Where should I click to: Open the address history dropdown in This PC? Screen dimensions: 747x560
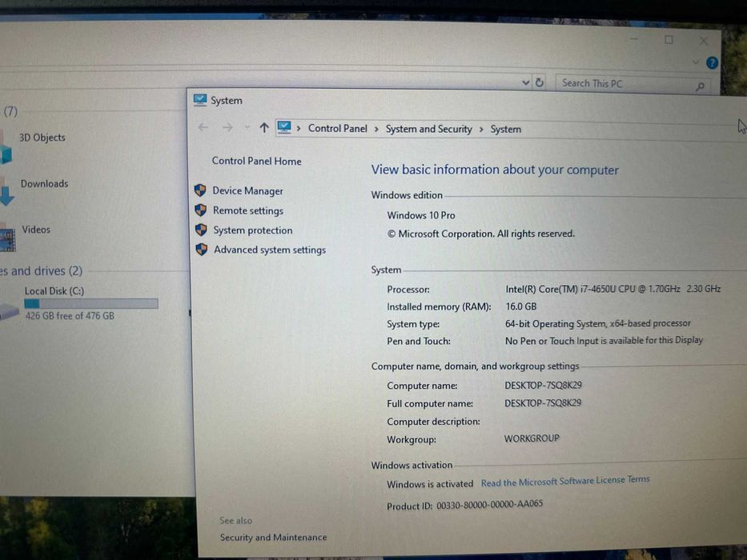(525, 82)
